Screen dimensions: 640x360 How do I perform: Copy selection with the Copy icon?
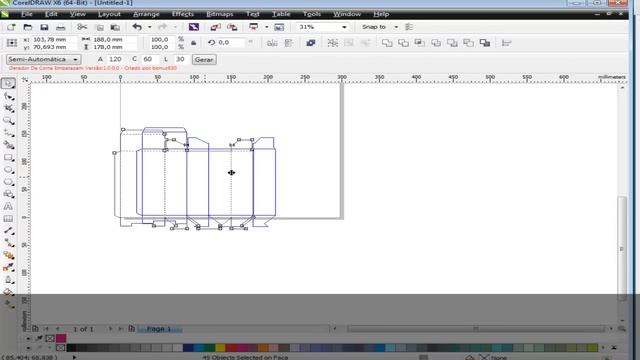pyautogui.click(x=100, y=27)
